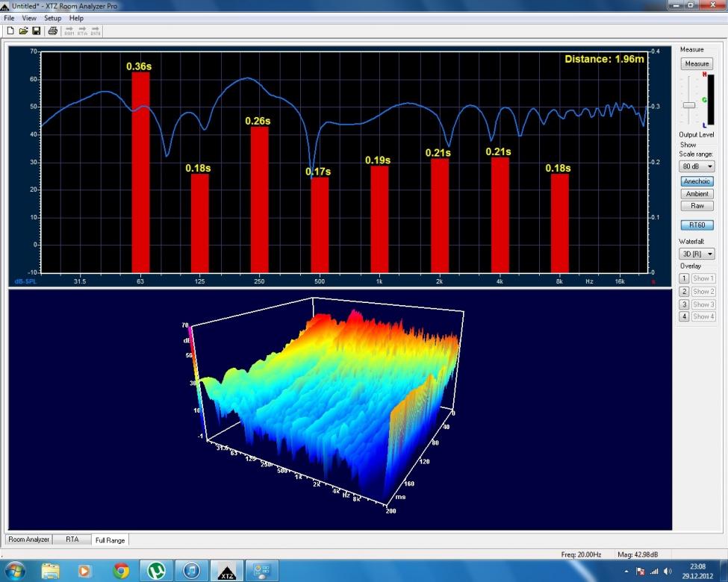The height and width of the screenshot is (582, 728).
Task: Click the New file toolbar icon
Action: click(x=10, y=31)
